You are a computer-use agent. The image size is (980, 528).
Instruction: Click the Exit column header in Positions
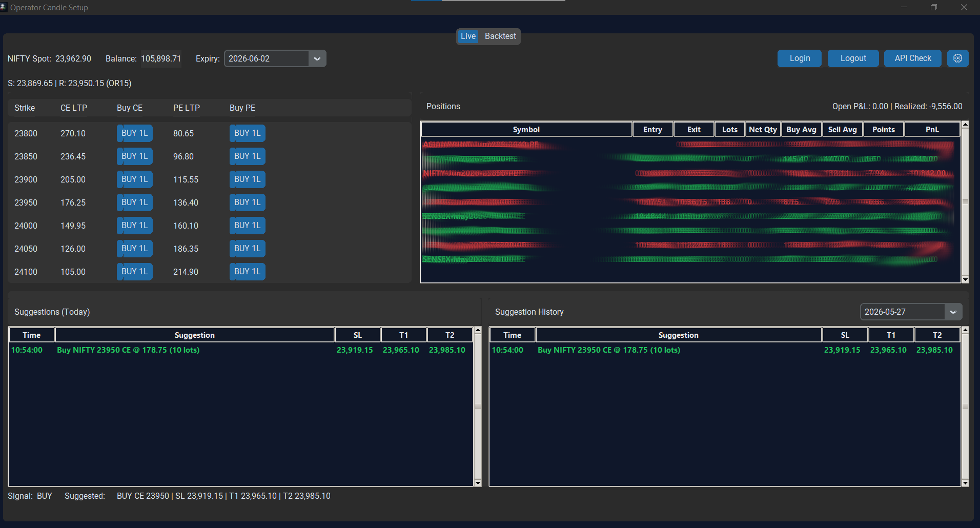click(694, 130)
